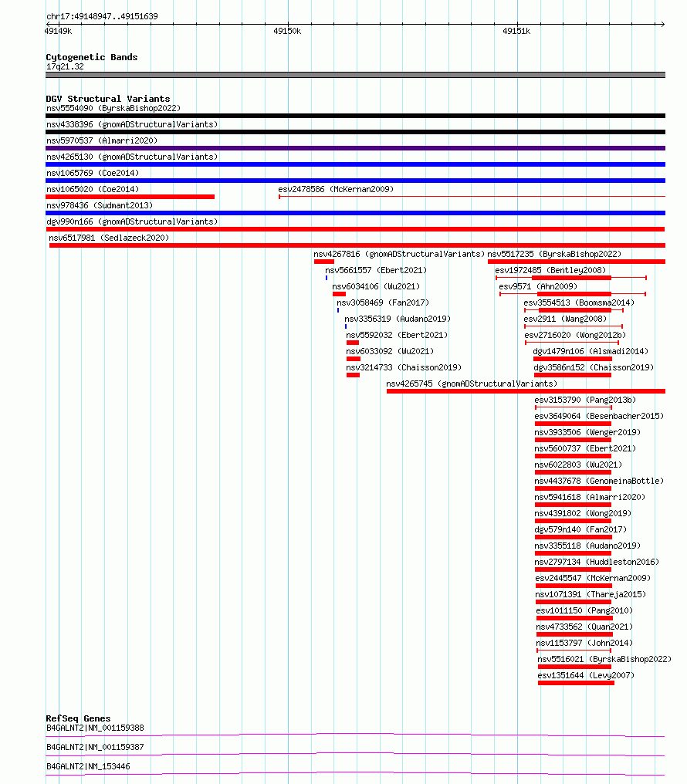Select the nsv4265130 (gnomADStructuralVariants) label
This screenshot has height=784, width=687.
pyautogui.click(x=132, y=157)
